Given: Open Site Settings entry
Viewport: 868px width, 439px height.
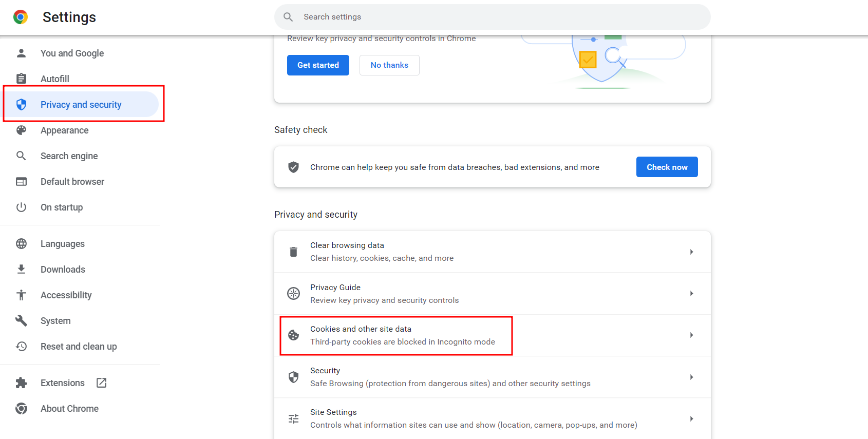Looking at the screenshot, I should pos(493,418).
